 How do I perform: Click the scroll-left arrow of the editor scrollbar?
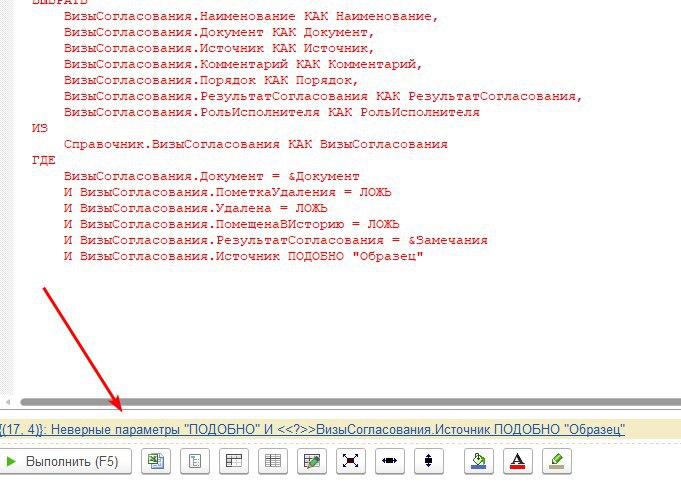[x=7, y=402]
